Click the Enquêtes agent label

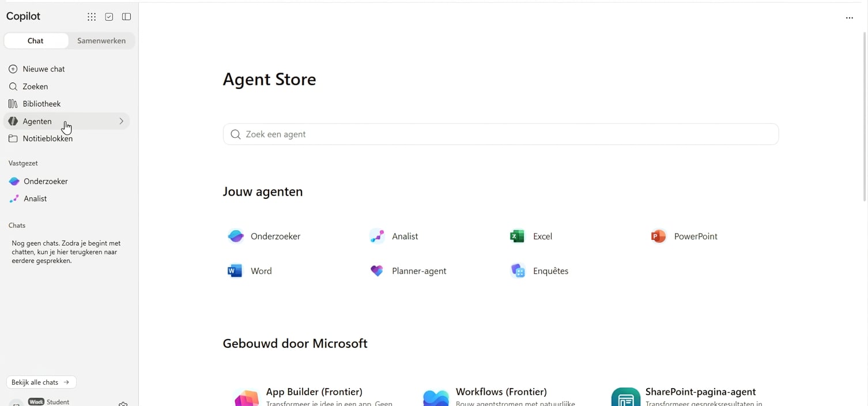coord(551,271)
